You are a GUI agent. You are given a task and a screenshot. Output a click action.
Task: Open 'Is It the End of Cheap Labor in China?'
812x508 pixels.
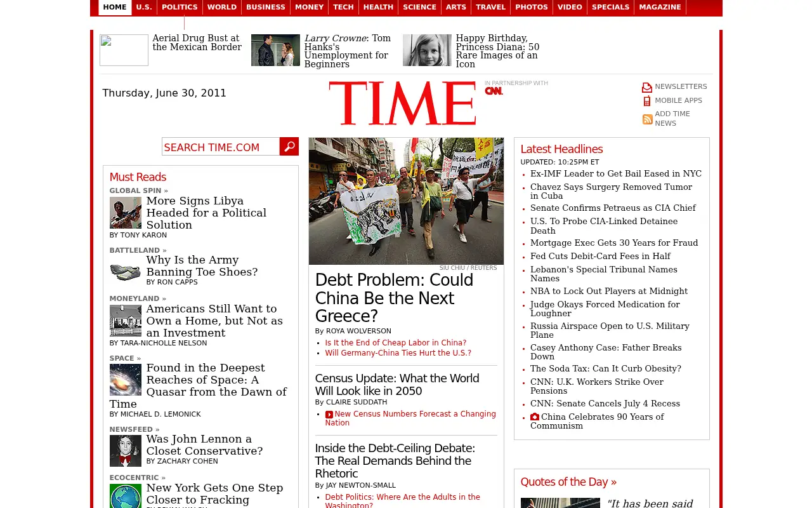[396, 343]
